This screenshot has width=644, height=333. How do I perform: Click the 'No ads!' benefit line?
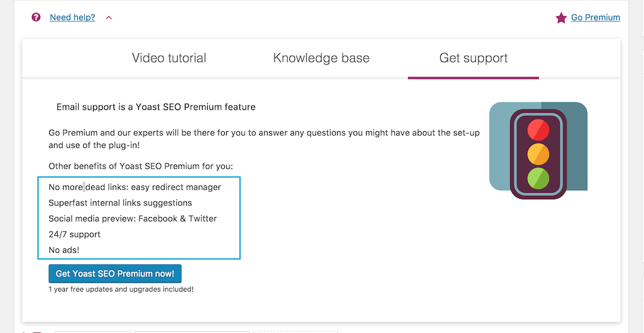[x=64, y=250]
